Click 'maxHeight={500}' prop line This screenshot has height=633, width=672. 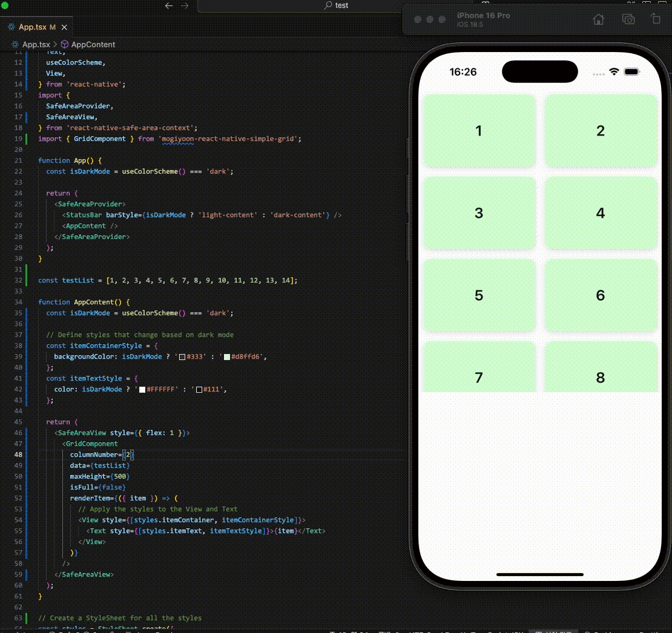(100, 476)
